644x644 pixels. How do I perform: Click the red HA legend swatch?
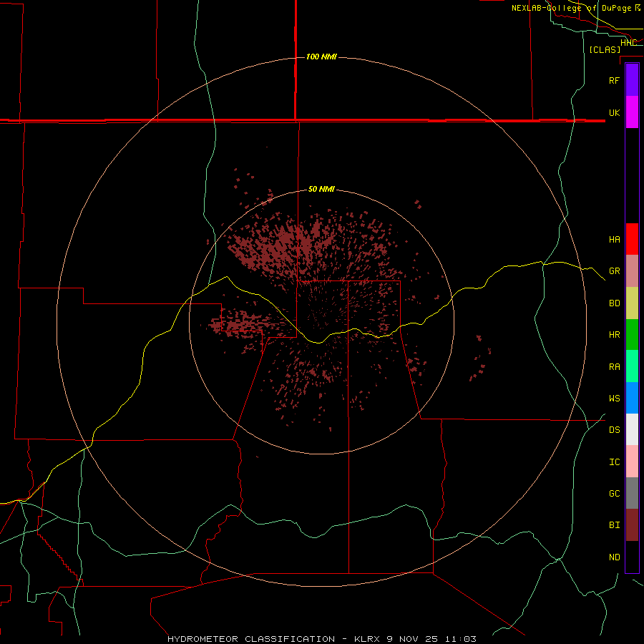(632, 239)
